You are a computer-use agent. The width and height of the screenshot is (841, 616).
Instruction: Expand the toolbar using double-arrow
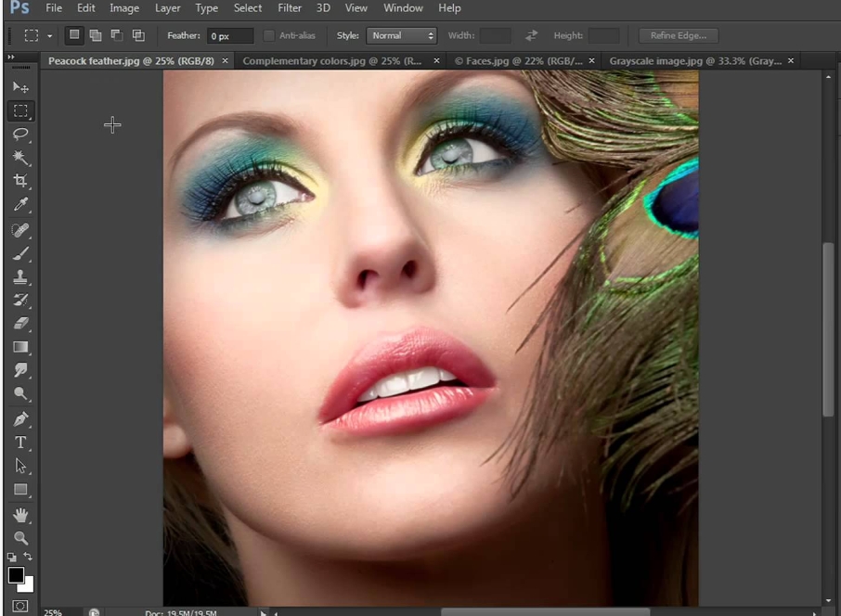click(x=12, y=58)
